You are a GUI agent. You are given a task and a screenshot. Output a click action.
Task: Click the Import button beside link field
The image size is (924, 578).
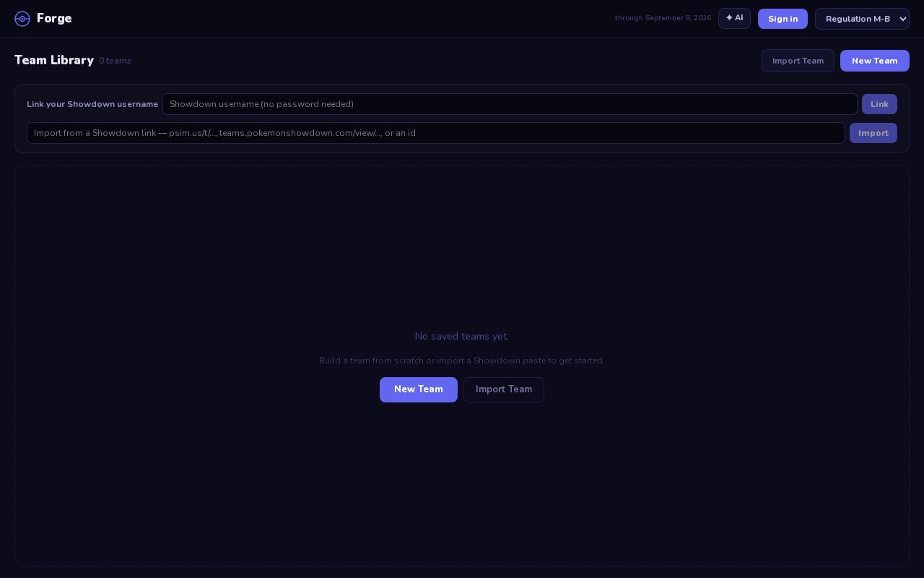pos(873,133)
